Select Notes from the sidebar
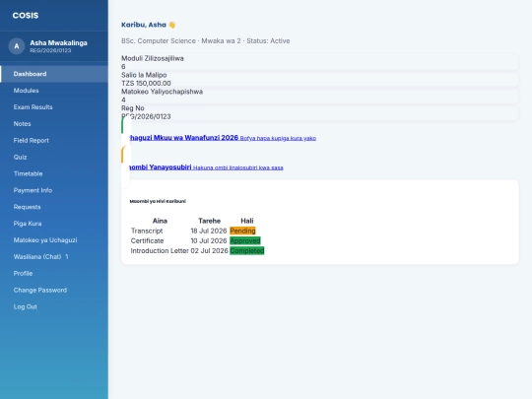 point(54,124)
